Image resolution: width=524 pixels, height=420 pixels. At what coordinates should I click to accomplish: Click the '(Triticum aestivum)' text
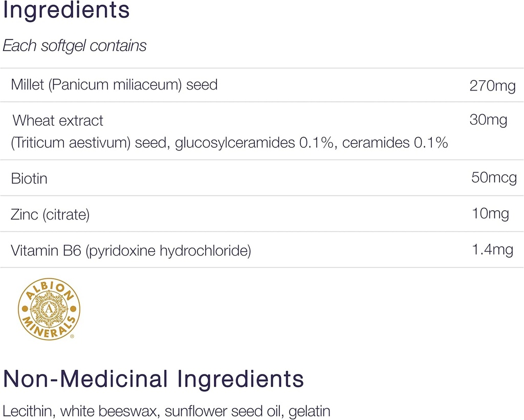(x=71, y=143)
